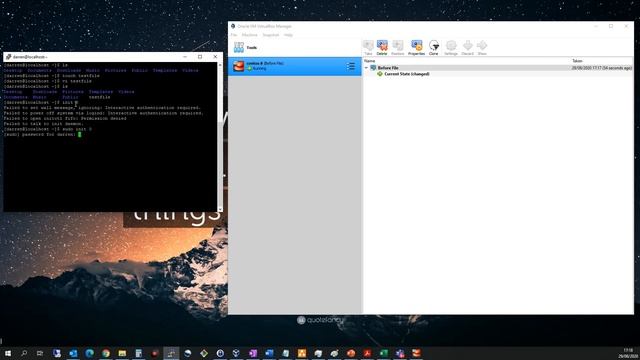Select the Before File snapshot row
The height and width of the screenshot is (360, 640).
click(x=498, y=68)
